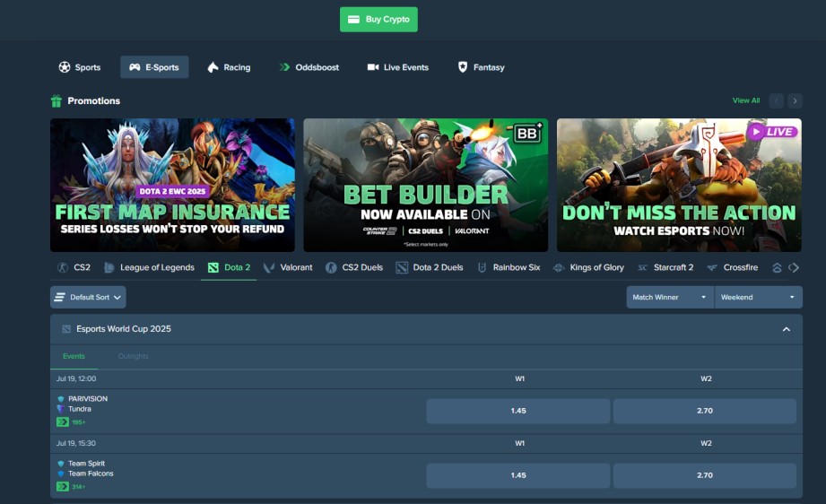Open First Map Insurance promotion banner
The width and height of the screenshot is (826, 504).
click(x=172, y=185)
